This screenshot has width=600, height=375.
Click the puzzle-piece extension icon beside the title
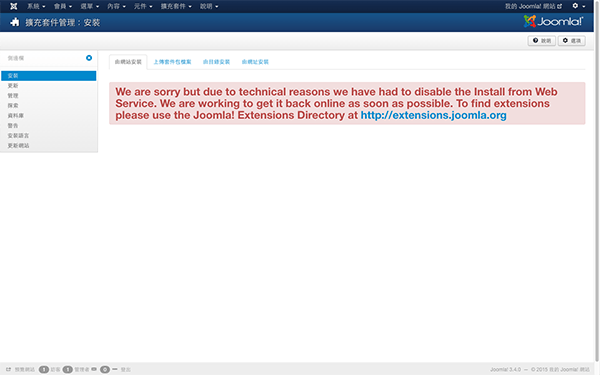pos(15,22)
